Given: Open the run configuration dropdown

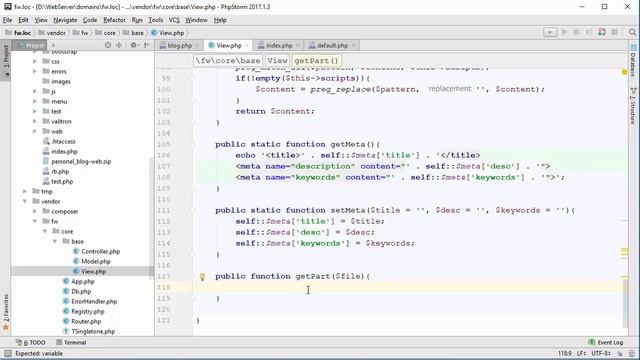Looking at the screenshot, I should tap(550, 32).
